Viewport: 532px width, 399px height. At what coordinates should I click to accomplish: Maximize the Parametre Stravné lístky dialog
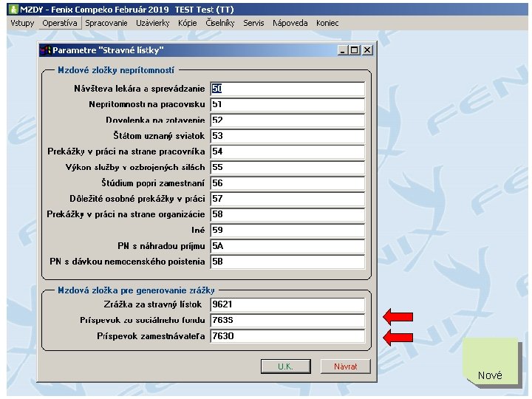[355, 50]
